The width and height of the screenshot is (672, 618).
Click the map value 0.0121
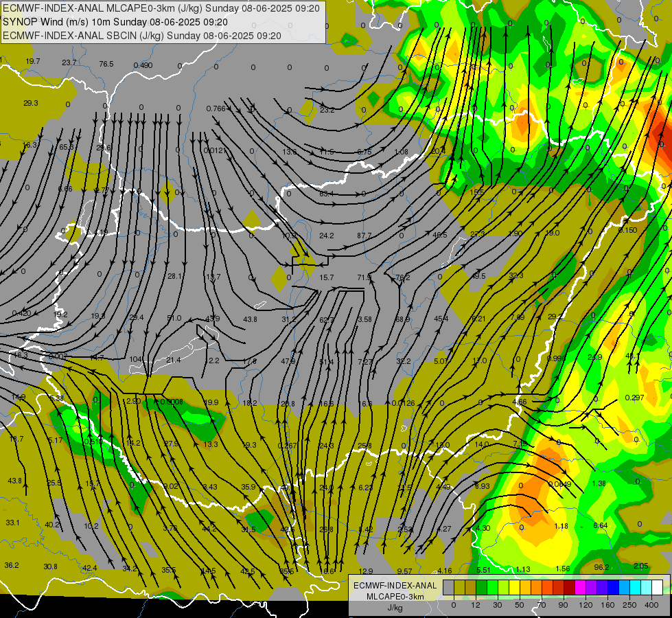point(215,150)
